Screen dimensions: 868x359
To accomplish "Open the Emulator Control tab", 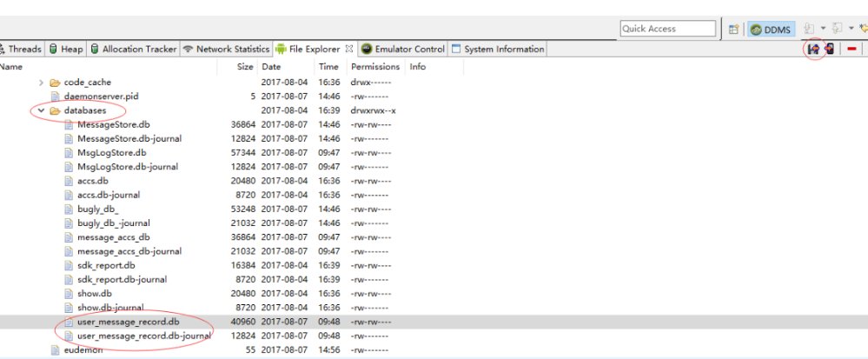I will tap(403, 49).
